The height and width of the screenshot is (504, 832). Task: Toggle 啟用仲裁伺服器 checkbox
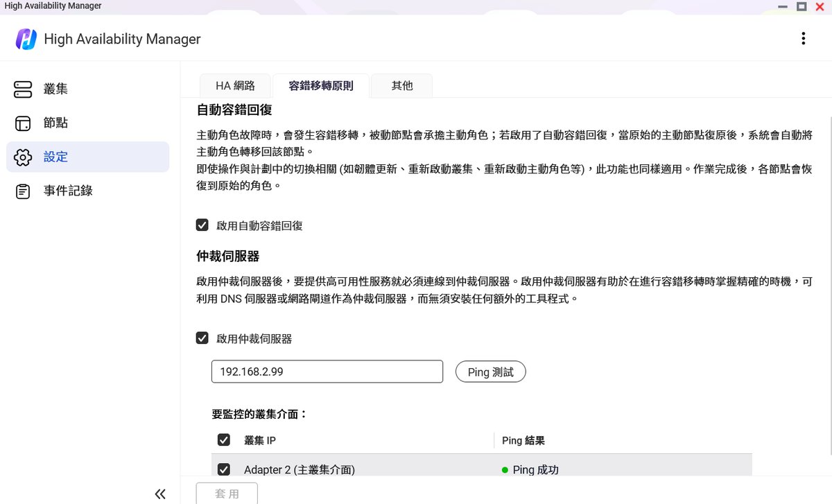point(202,338)
